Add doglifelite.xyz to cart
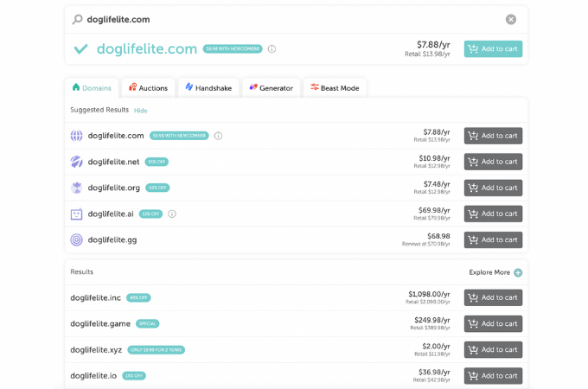 pos(493,349)
